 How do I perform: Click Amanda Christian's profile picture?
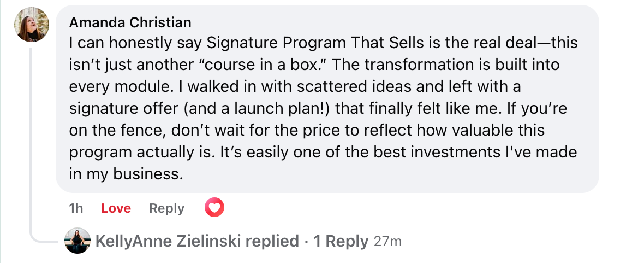point(32,25)
